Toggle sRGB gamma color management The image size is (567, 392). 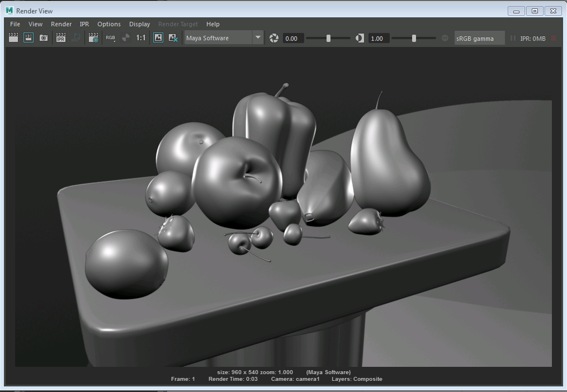point(479,38)
